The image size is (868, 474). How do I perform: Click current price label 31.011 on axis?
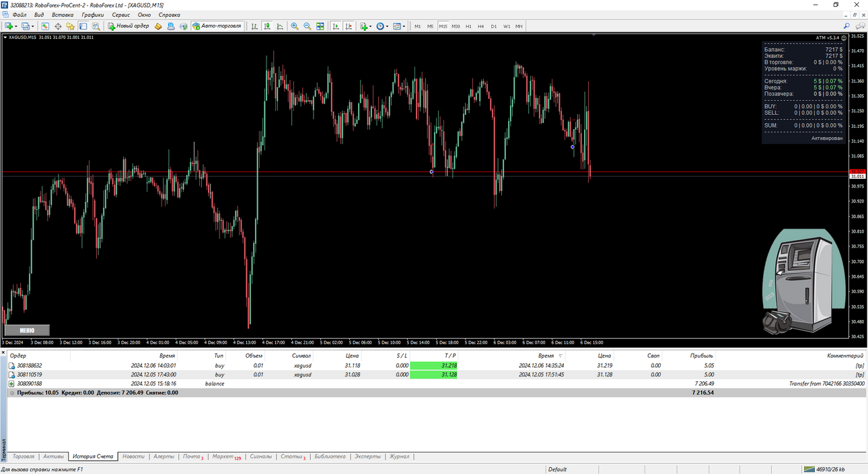(x=857, y=175)
